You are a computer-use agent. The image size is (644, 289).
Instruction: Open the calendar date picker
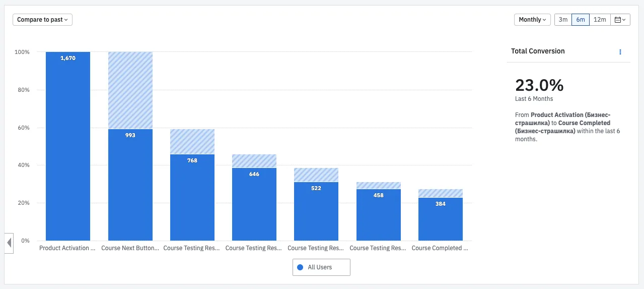620,20
